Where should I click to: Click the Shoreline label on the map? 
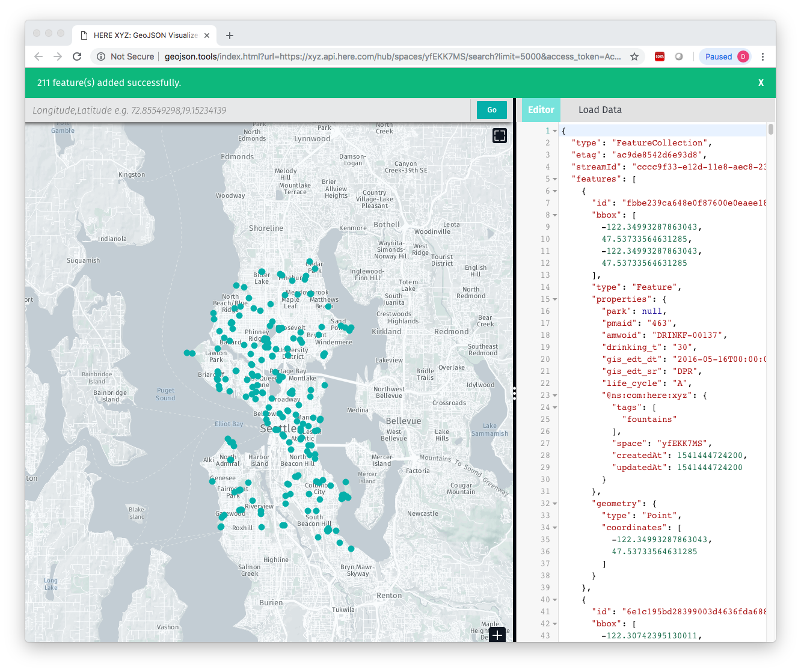click(266, 228)
